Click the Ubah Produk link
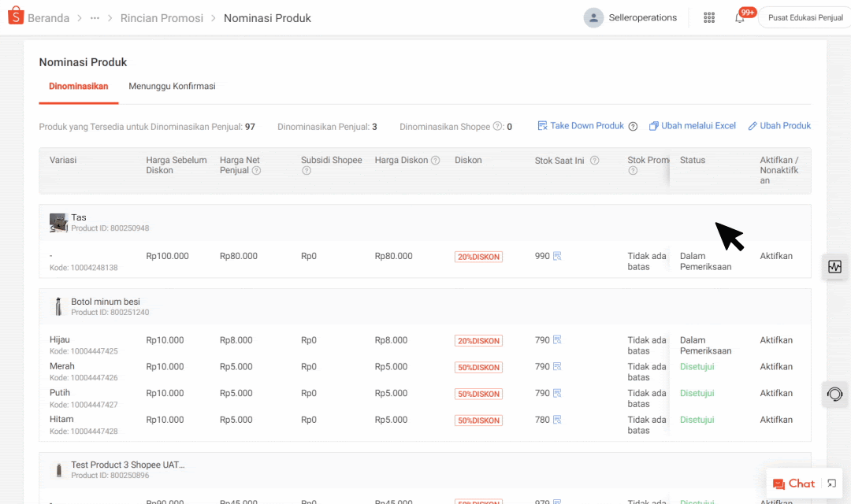 [x=779, y=126]
